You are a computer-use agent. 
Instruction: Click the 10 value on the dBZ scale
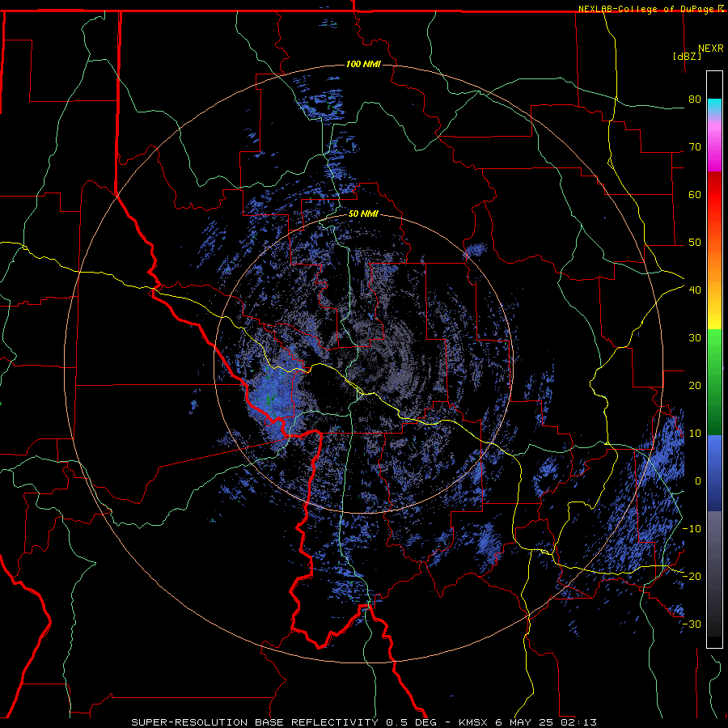[695, 434]
